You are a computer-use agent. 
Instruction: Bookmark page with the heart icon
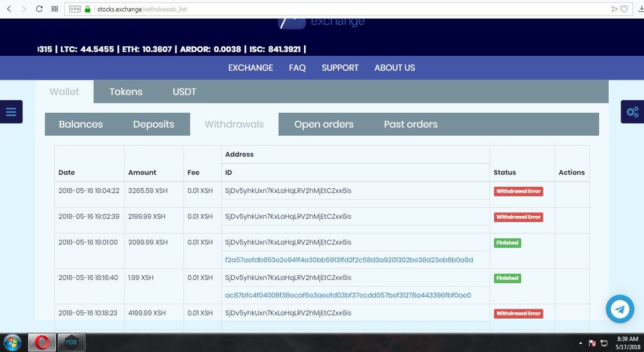625,9
